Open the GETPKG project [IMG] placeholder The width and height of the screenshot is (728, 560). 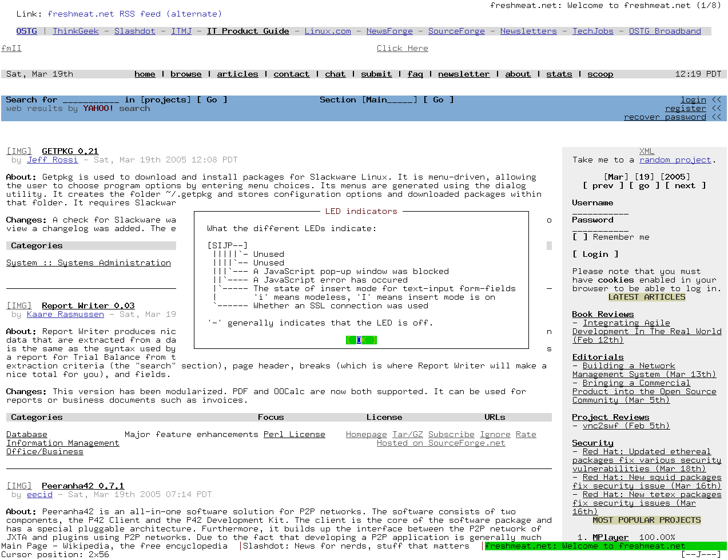[19, 151]
